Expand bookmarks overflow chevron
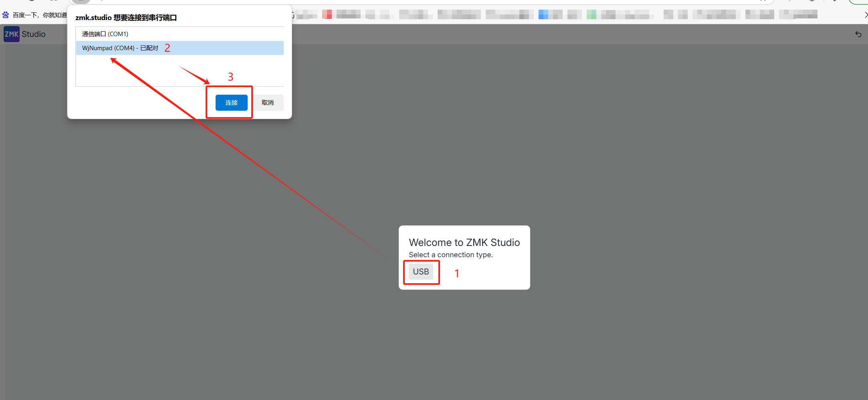Screen dimensions: 868x400 [x=866, y=15]
